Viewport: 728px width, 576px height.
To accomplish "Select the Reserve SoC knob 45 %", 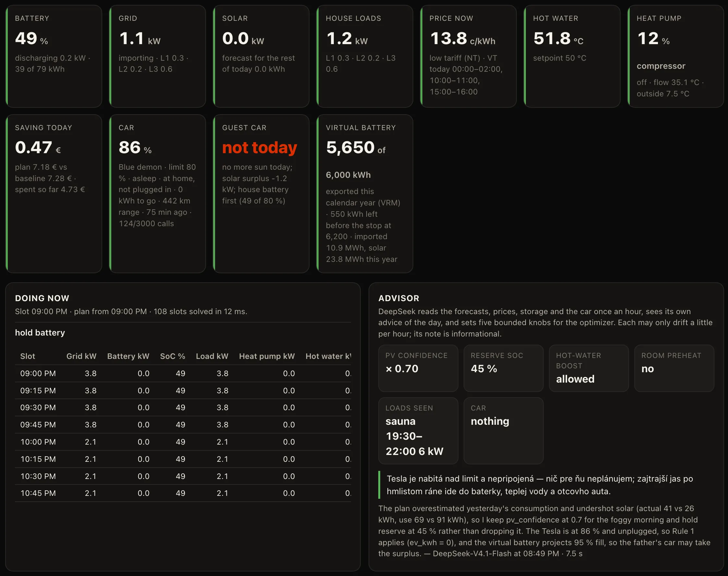I will [504, 368].
